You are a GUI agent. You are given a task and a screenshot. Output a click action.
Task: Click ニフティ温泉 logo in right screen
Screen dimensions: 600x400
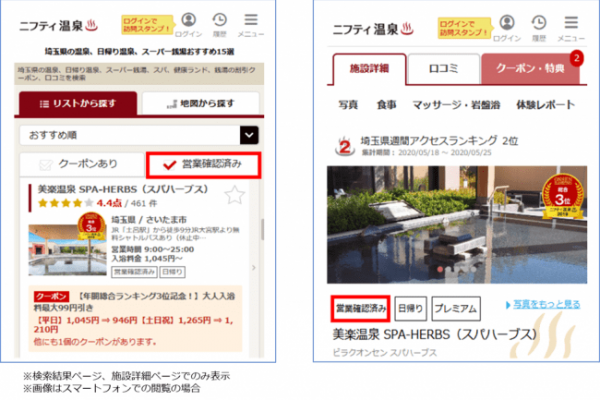373,29
